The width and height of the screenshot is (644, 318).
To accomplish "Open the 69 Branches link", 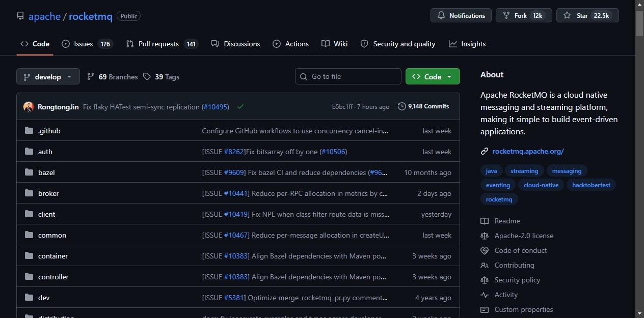I will tap(113, 77).
